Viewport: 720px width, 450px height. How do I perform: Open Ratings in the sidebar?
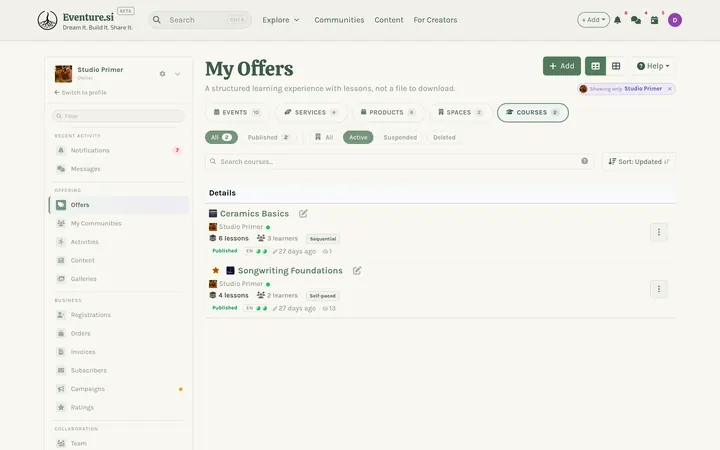[x=119, y=407]
